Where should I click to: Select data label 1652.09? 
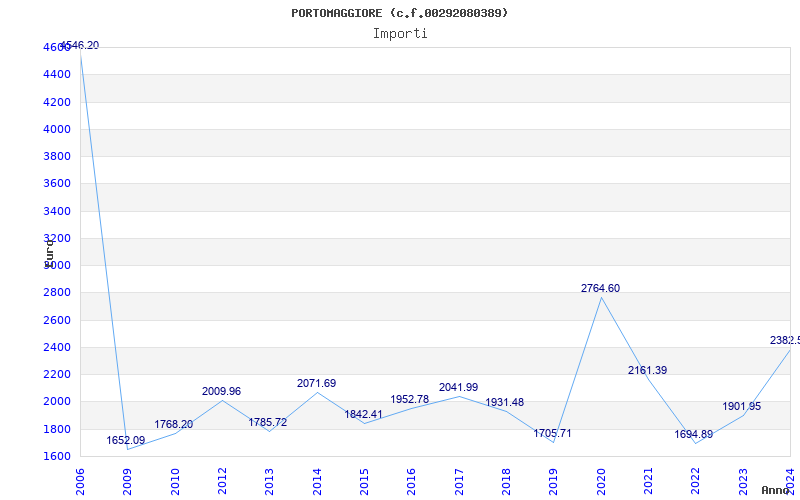pyautogui.click(x=126, y=440)
